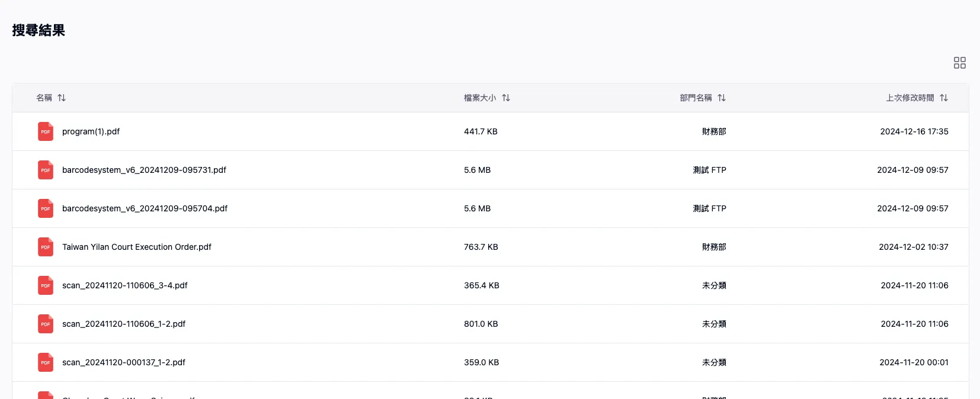The height and width of the screenshot is (399, 980).
Task: Click the 2024-11-20 00:01 modified time
Action: [x=913, y=362]
